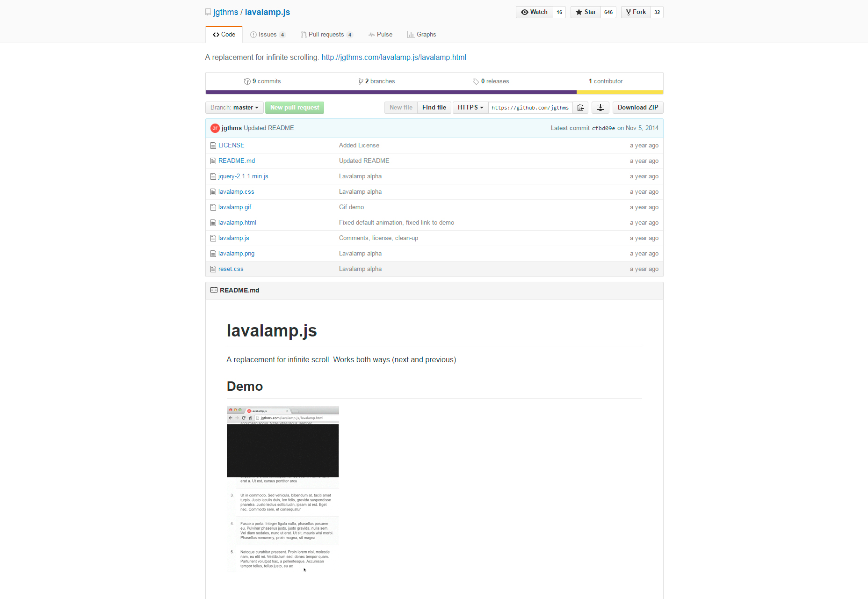Viewport: 868px width, 599px height.
Task: Open commit hash cfbd09e
Action: click(603, 128)
